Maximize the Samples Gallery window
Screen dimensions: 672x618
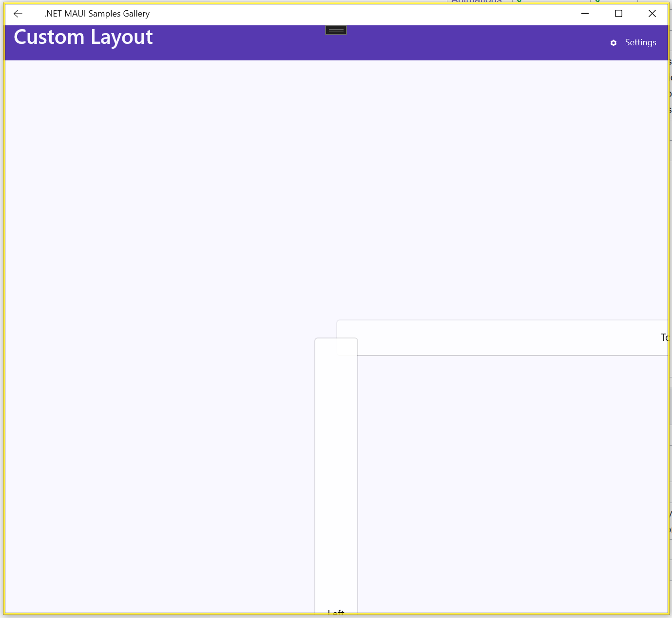(x=618, y=14)
